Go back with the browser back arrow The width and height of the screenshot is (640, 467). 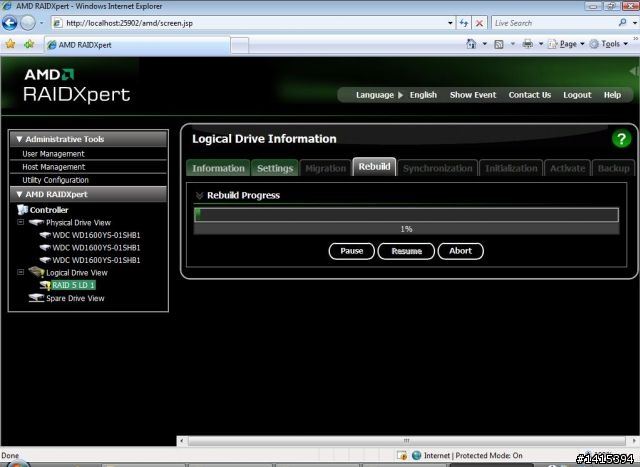click(x=9, y=23)
